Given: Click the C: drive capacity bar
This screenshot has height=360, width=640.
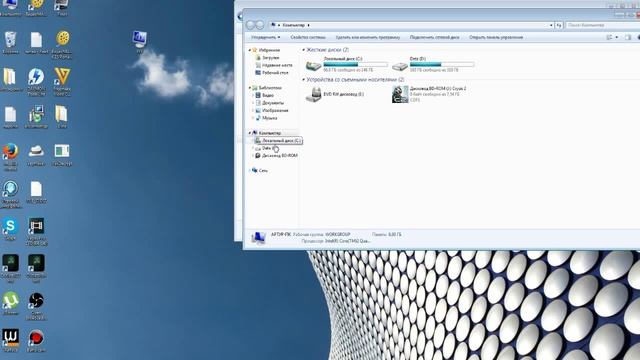Looking at the screenshot, I should (x=356, y=64).
